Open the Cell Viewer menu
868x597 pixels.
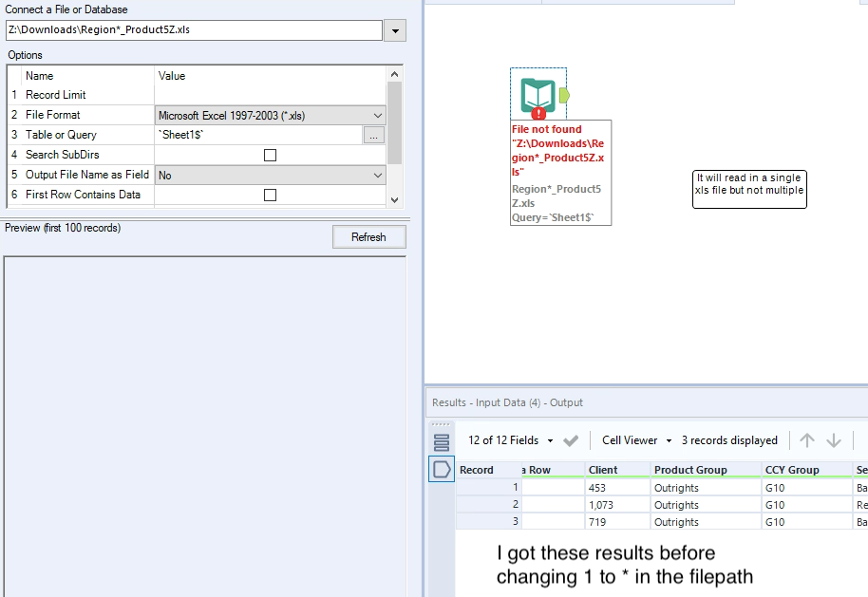634,440
